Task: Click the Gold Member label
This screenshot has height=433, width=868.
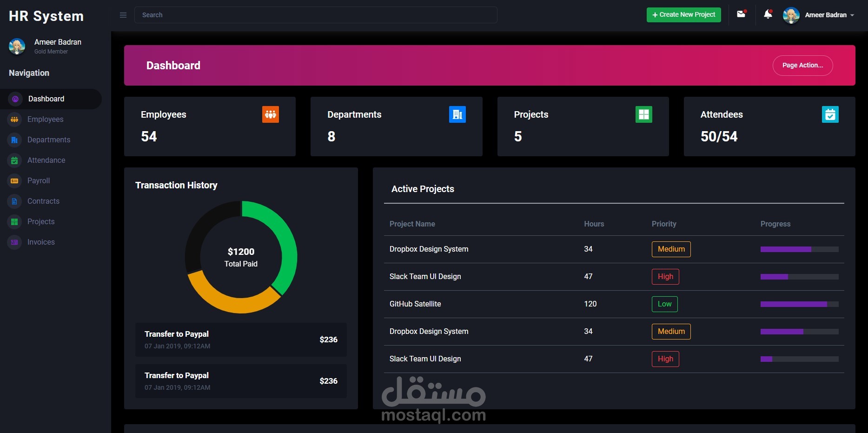Action: (51, 52)
